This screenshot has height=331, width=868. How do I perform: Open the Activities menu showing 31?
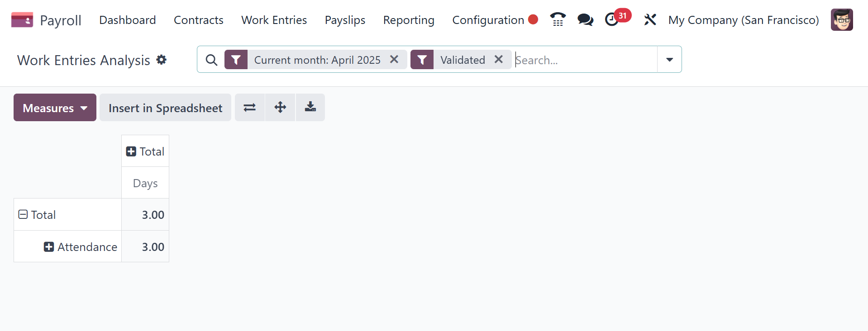[613, 20]
